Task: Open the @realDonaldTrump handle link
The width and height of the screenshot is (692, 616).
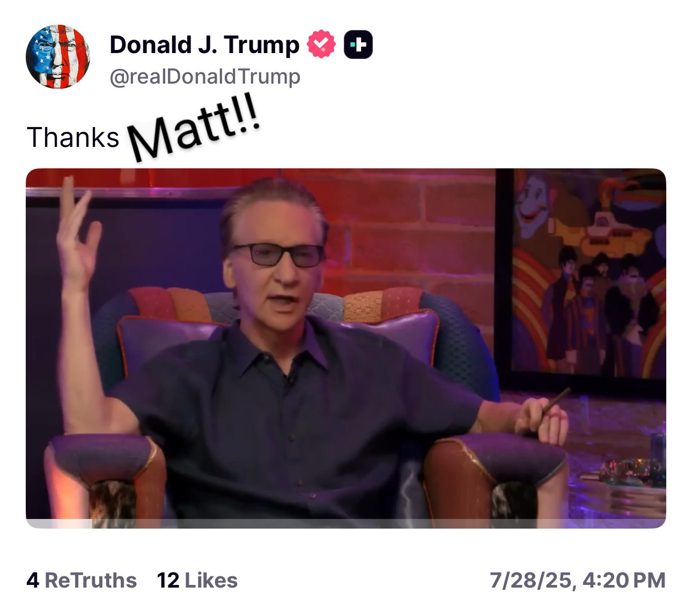Action: click(205, 76)
